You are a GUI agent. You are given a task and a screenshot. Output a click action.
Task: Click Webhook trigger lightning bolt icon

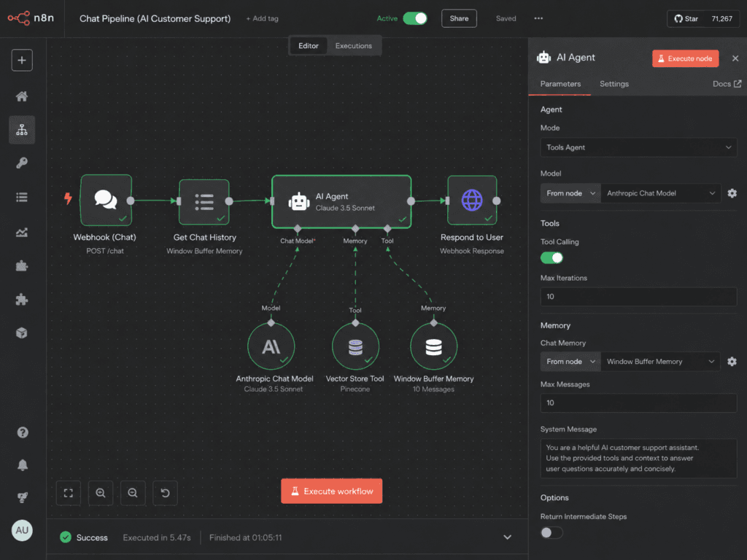[x=68, y=198]
